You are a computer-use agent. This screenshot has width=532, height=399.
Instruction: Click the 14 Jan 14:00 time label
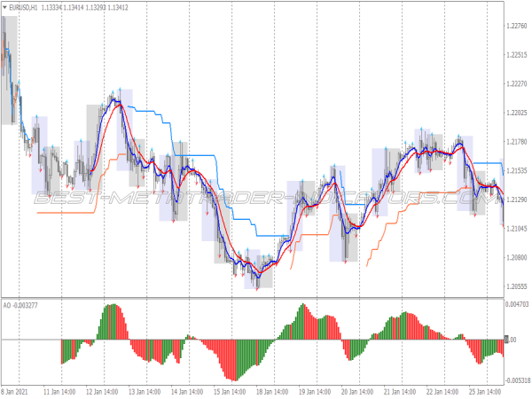(187, 392)
